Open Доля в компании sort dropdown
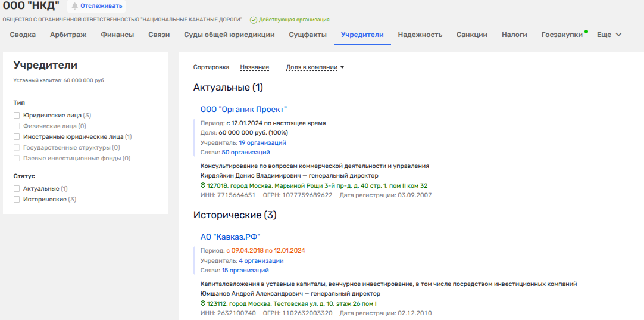The height and width of the screenshot is (320, 644). (x=315, y=67)
